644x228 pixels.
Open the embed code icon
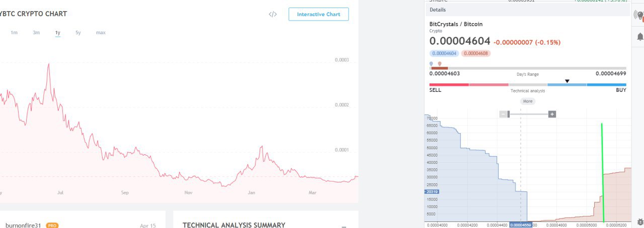click(x=273, y=14)
